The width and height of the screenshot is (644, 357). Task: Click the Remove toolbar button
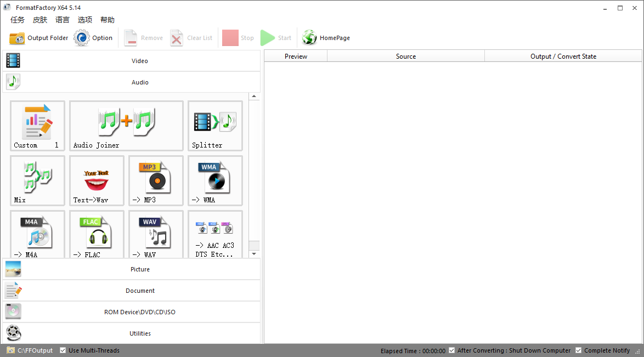coord(143,38)
